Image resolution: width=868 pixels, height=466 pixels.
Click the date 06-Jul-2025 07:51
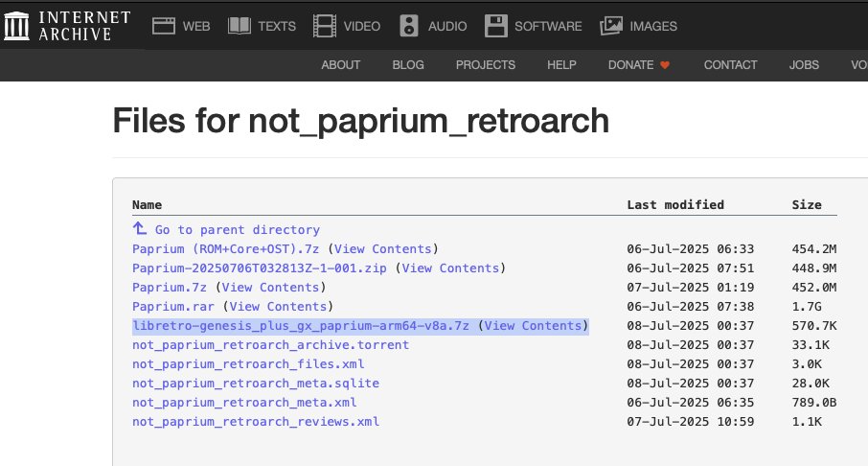tap(691, 268)
